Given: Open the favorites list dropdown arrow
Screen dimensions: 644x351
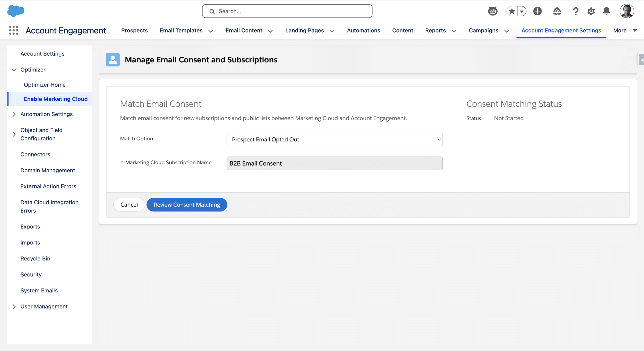Looking at the screenshot, I should pyautogui.click(x=522, y=11).
